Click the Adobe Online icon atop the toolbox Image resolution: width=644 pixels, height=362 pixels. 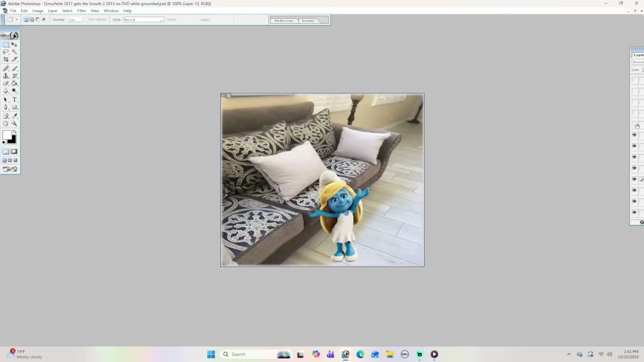click(10, 36)
